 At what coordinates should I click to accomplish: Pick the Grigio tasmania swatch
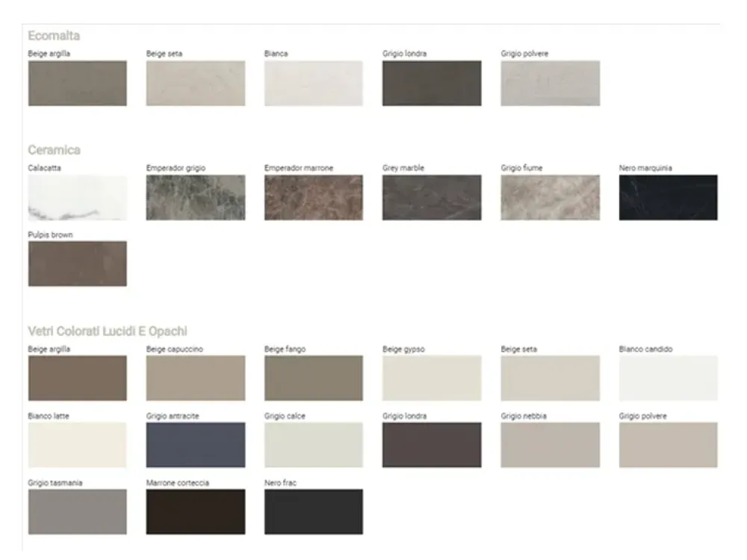[x=77, y=512]
